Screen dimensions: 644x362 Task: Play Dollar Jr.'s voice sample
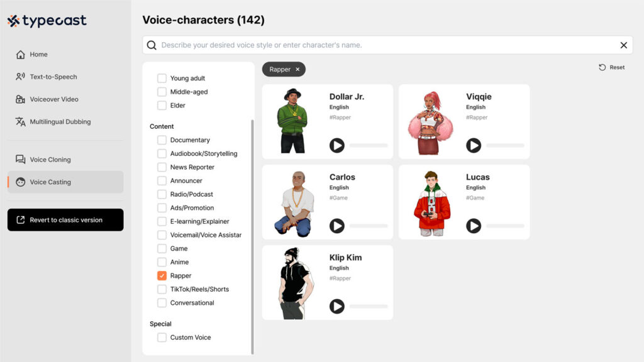coord(337,145)
